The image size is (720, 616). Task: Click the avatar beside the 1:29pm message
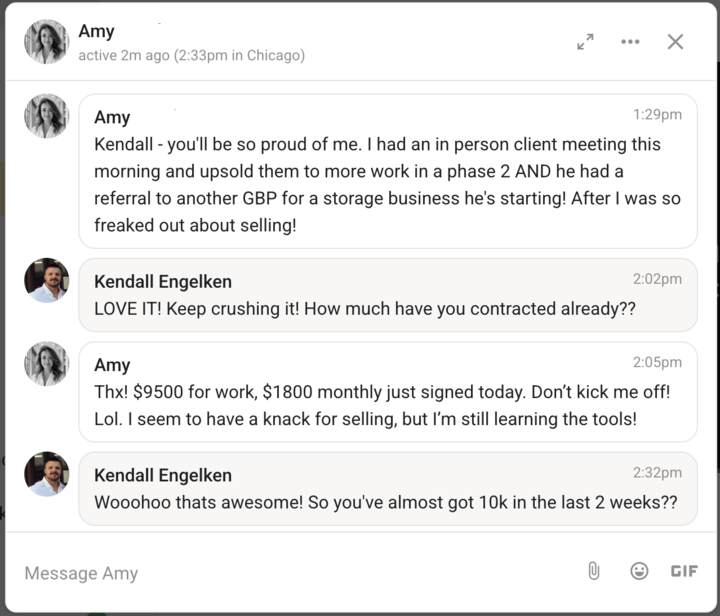[x=46, y=116]
